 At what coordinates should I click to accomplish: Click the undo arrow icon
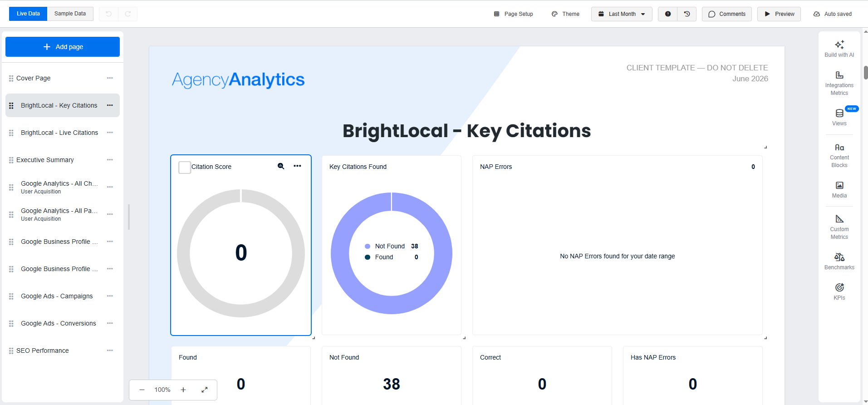pyautogui.click(x=109, y=14)
